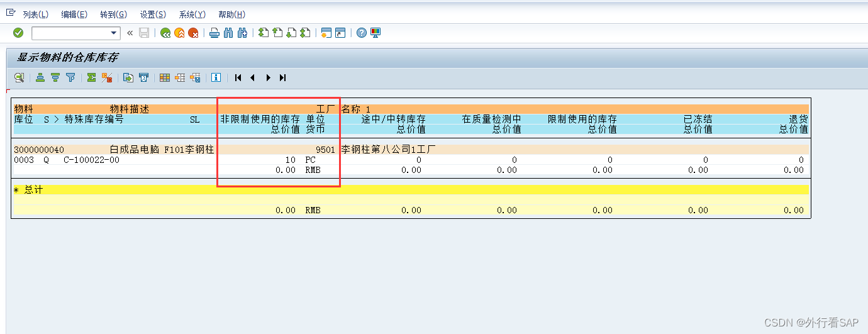The image size is (868, 334).
Task: Click the Select layout icon
Action: (x=180, y=77)
